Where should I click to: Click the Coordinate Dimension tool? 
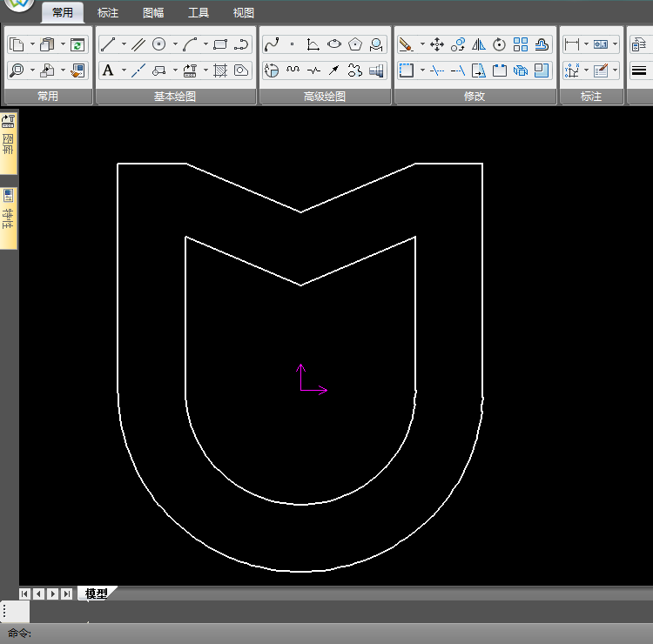click(572, 70)
